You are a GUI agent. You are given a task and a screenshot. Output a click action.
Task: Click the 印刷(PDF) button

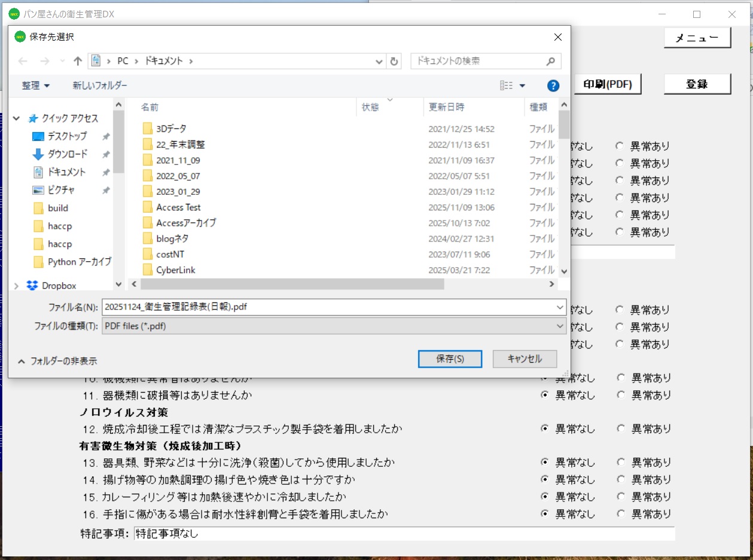[x=608, y=84]
